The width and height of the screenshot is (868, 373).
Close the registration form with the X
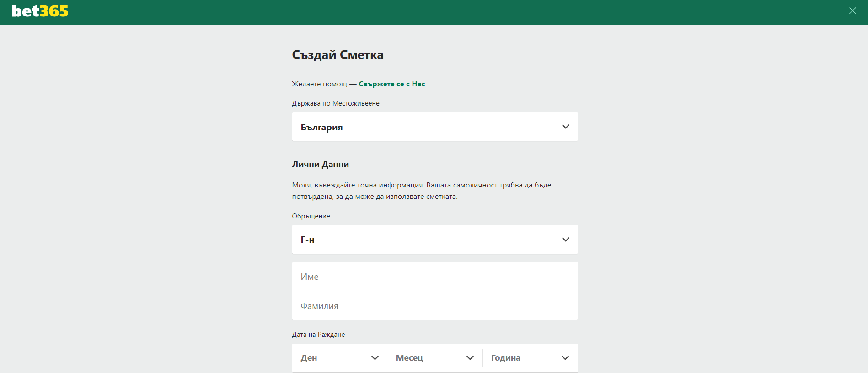[852, 11]
